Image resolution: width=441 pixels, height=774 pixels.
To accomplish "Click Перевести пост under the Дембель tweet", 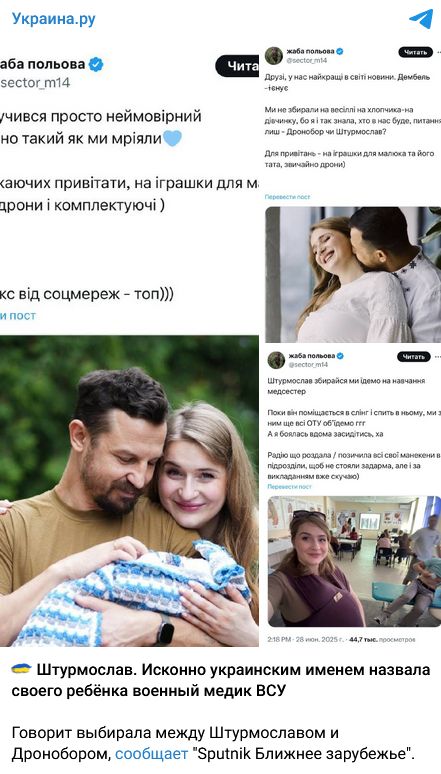I will pos(287,196).
